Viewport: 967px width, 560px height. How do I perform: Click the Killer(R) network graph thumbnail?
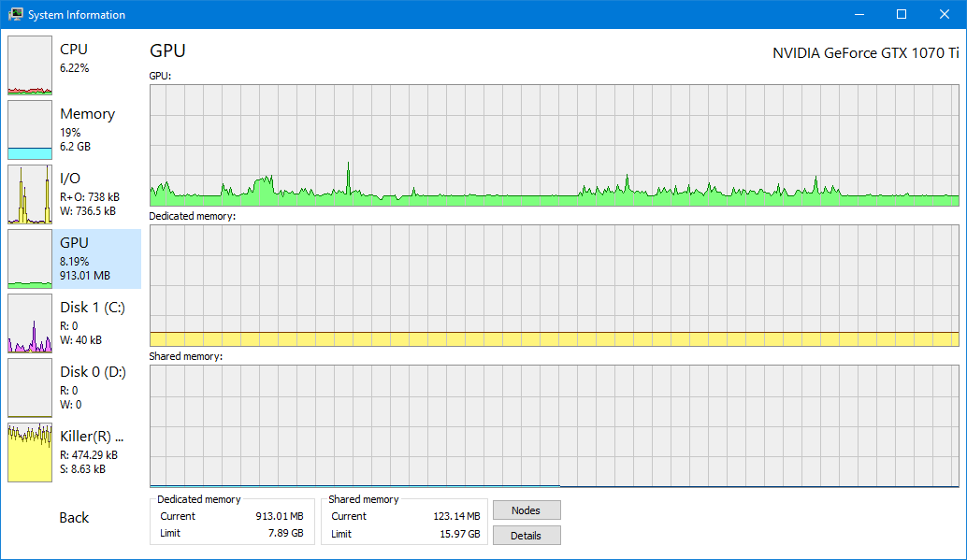(x=30, y=452)
